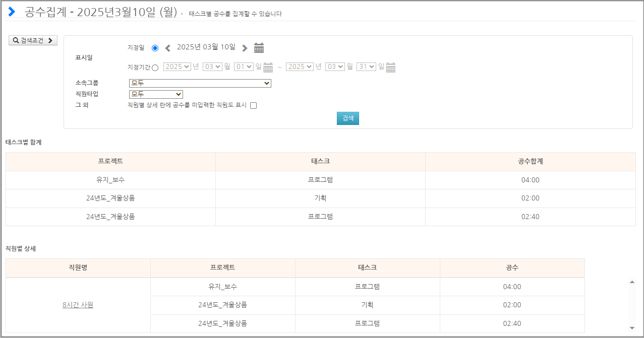Click the next day arrow icon
Image resolution: width=644 pixels, height=338 pixels.
245,48
